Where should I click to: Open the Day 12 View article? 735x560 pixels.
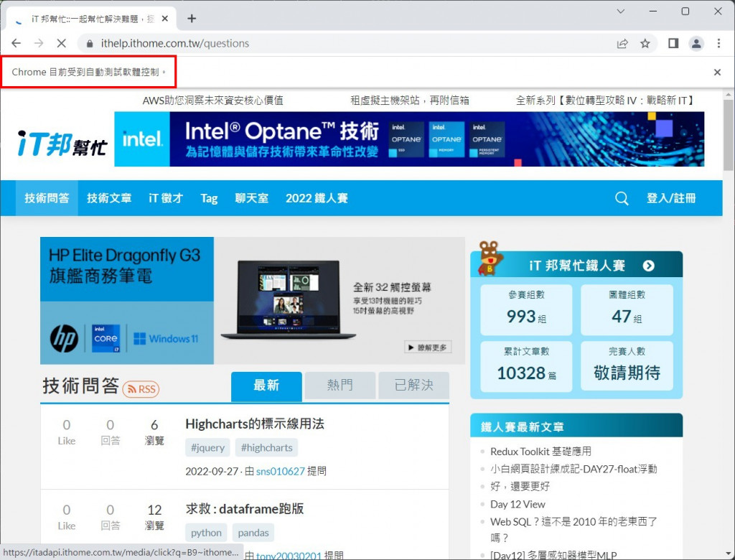tap(518, 504)
